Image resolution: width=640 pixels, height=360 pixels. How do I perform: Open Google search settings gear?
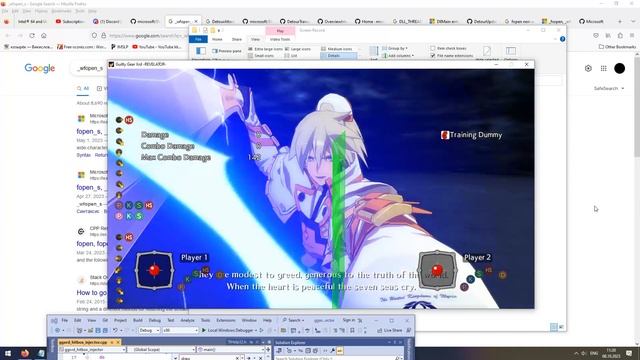click(x=588, y=69)
